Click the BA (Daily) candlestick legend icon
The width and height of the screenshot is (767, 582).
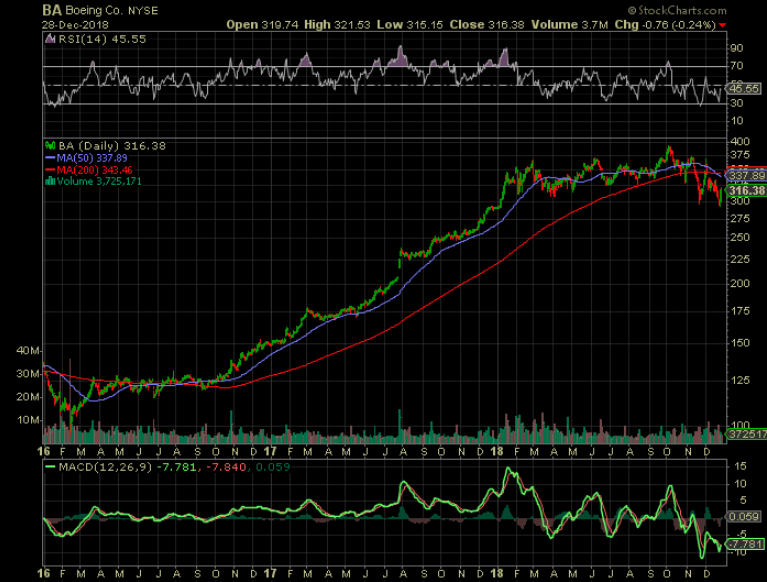47,145
